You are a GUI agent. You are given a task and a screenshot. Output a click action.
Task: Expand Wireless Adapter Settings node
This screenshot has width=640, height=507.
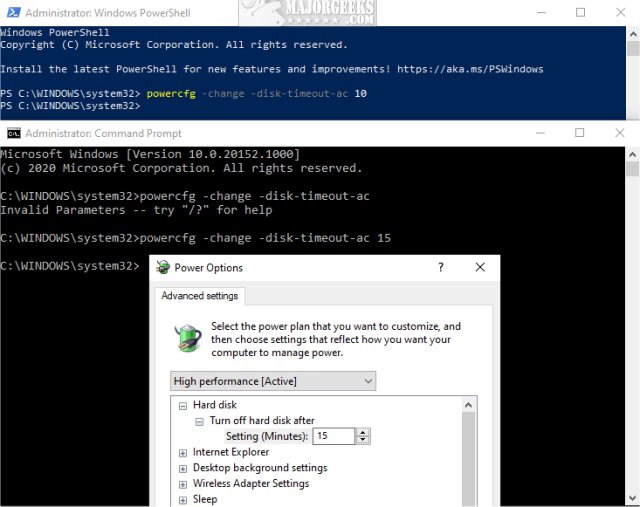click(183, 484)
